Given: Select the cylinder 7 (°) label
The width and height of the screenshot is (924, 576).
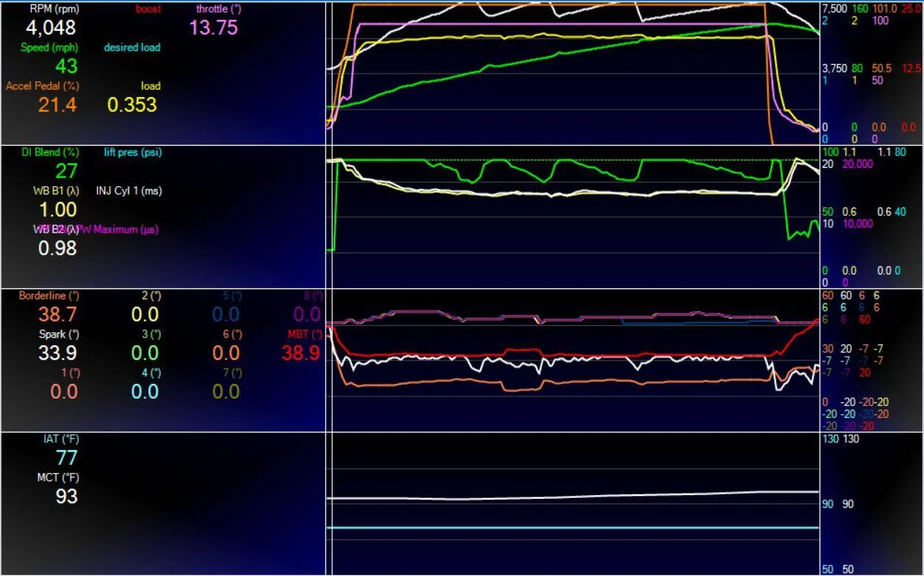Looking at the screenshot, I should (x=232, y=373).
